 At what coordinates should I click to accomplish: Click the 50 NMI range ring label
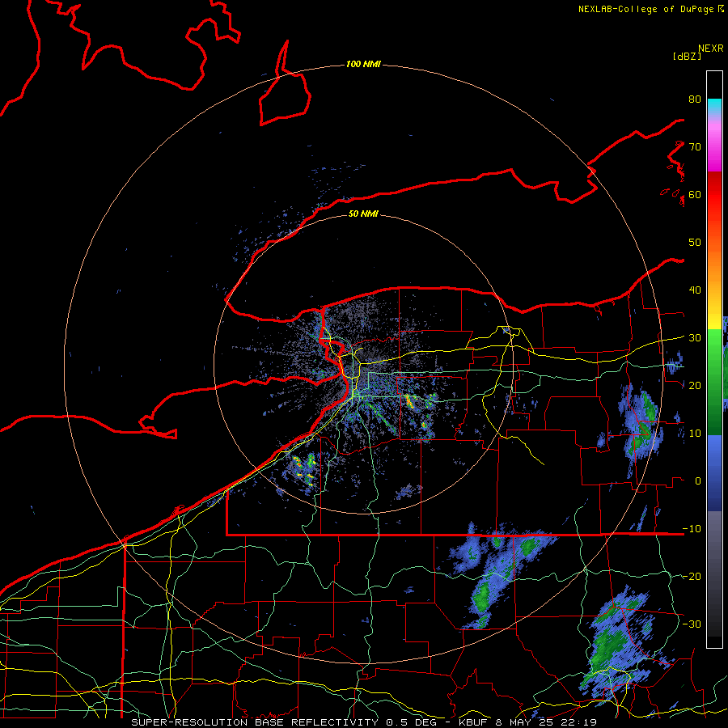pos(363,214)
